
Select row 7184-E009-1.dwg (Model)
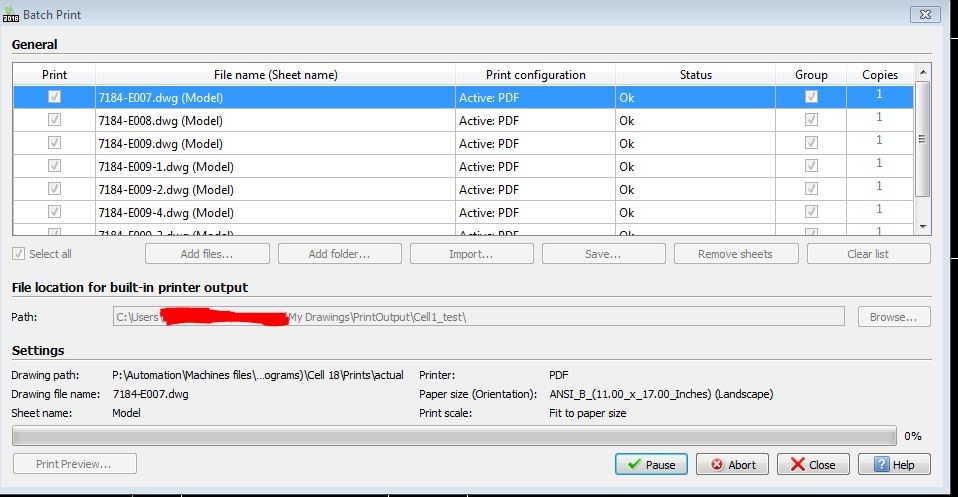tap(463, 166)
